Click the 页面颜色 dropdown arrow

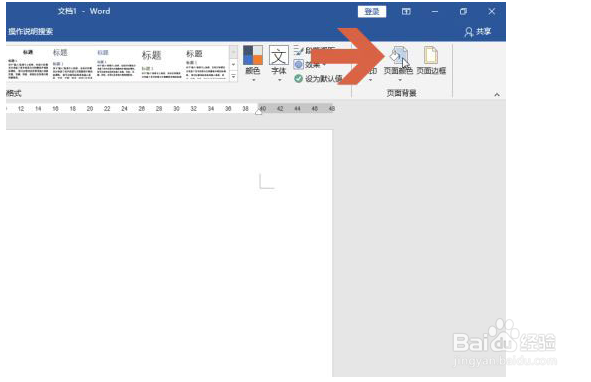(x=400, y=80)
